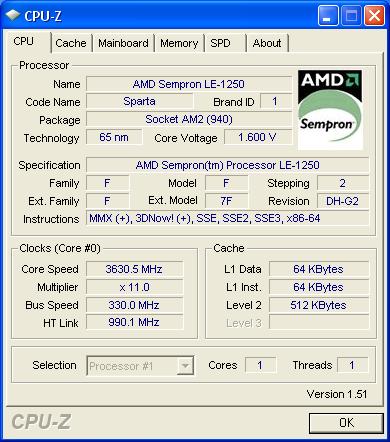Image resolution: width=390 pixels, height=442 pixels.
Task: Click the CPU-Z logo at bottom left
Action: click(x=41, y=422)
